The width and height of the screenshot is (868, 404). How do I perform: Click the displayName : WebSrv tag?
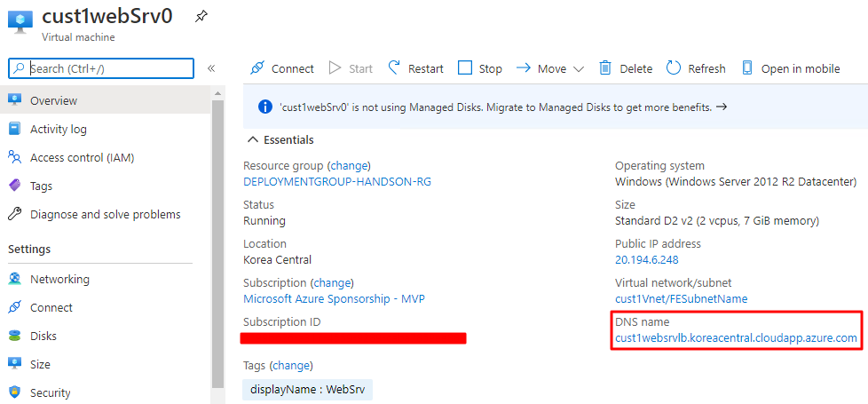[x=307, y=389]
